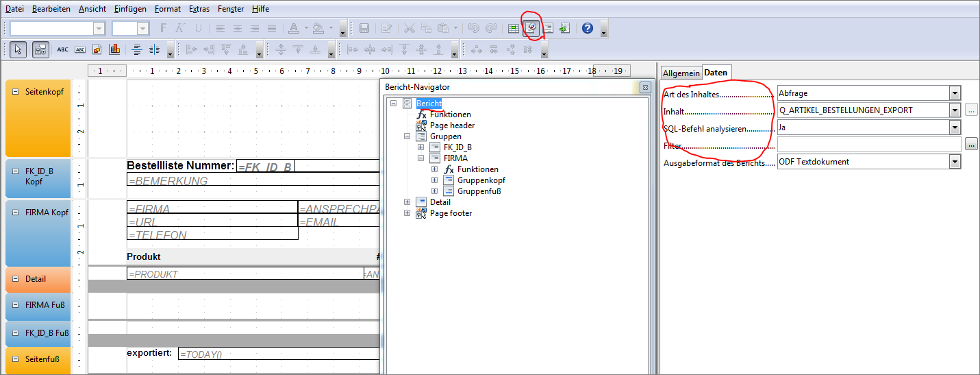Viewport: 980px width, 375px height.
Task: Insert a chart using the chart icon
Action: [x=114, y=49]
